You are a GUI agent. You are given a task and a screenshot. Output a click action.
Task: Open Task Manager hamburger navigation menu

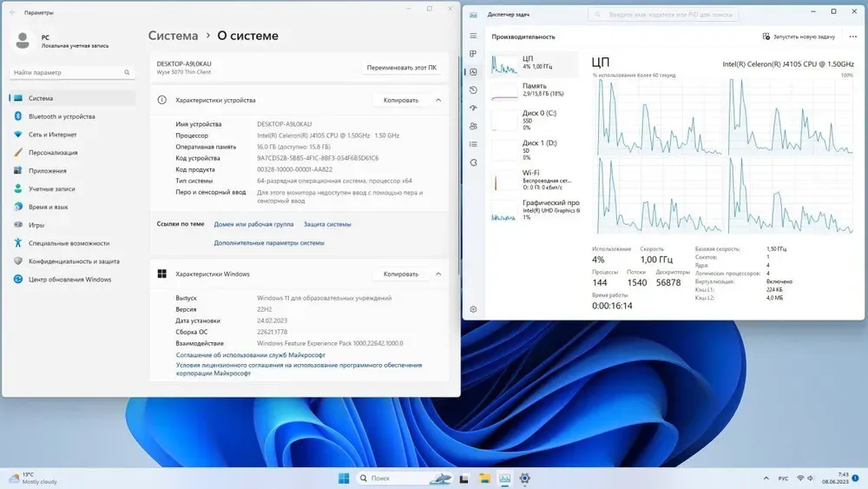[x=473, y=36]
